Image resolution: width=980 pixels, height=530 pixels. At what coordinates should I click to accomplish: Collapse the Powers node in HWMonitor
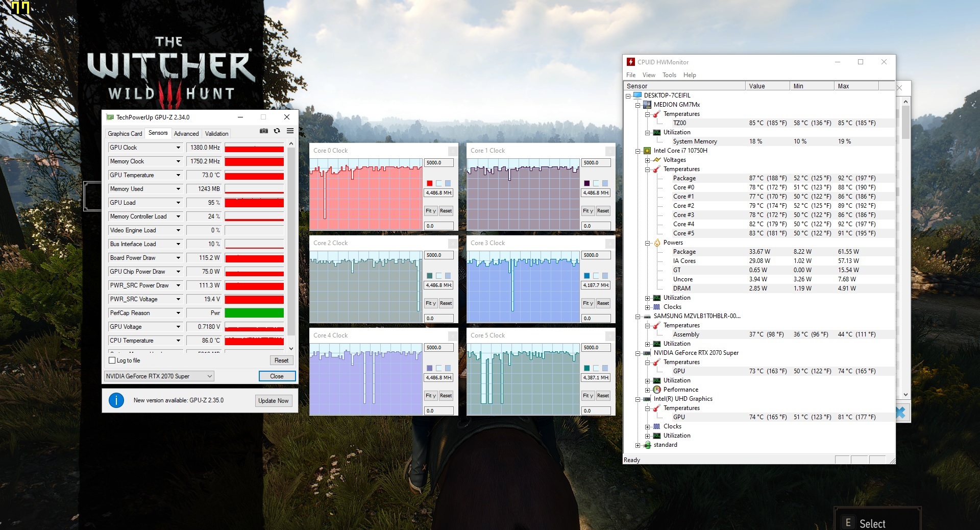click(x=647, y=243)
